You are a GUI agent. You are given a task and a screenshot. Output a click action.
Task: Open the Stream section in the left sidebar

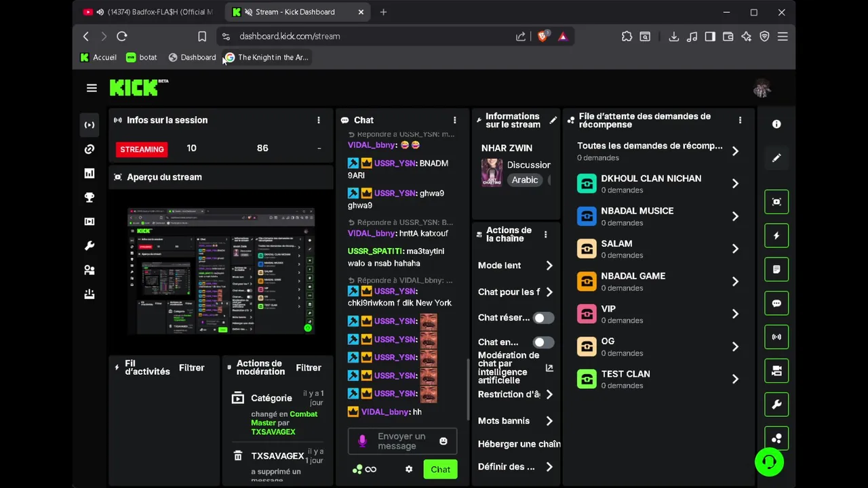point(90,125)
